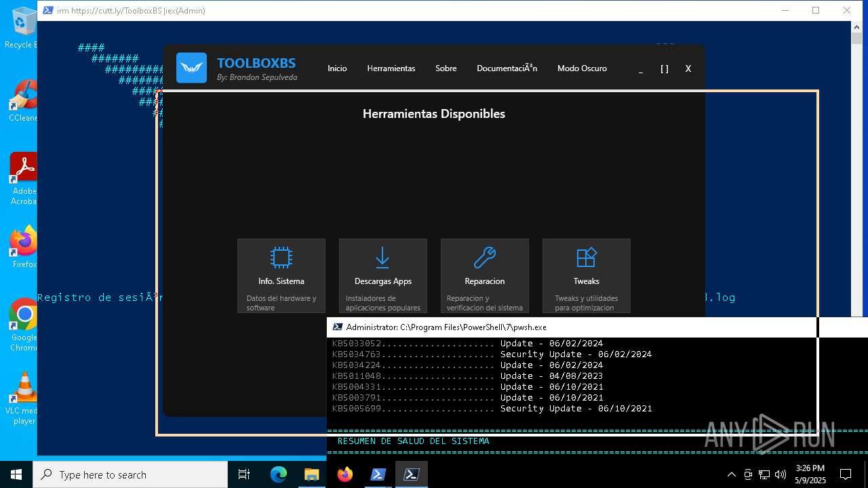This screenshot has width=868, height=488.
Task: Click the tray icon left of network
Action: [x=748, y=474]
